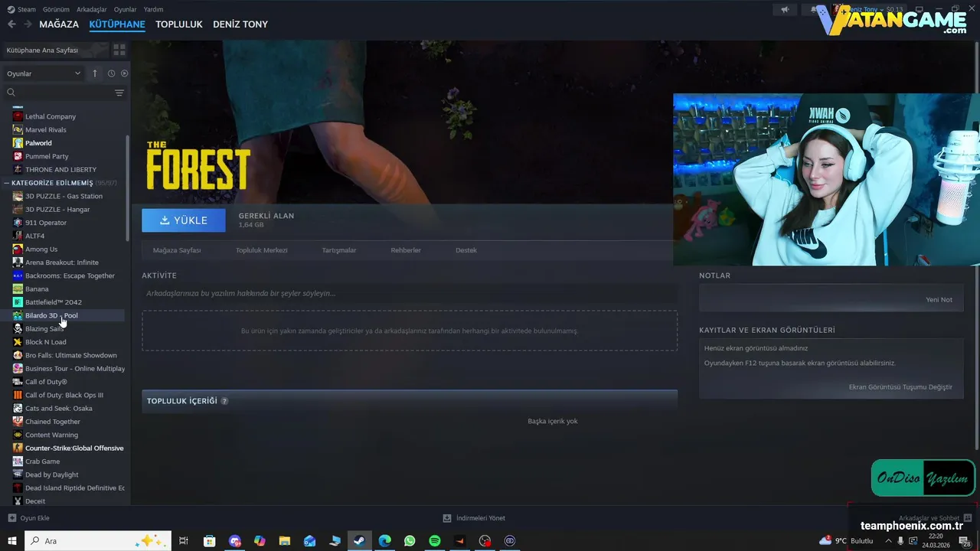The height and width of the screenshot is (551, 980).
Task: Open the Yardım menu
Action: click(x=153, y=9)
